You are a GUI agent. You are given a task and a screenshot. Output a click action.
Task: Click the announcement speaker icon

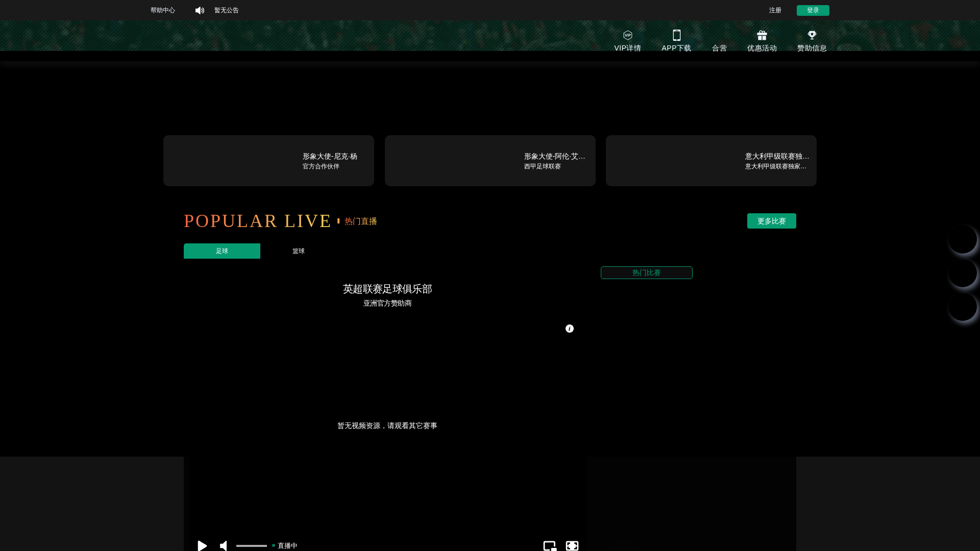tap(200, 10)
